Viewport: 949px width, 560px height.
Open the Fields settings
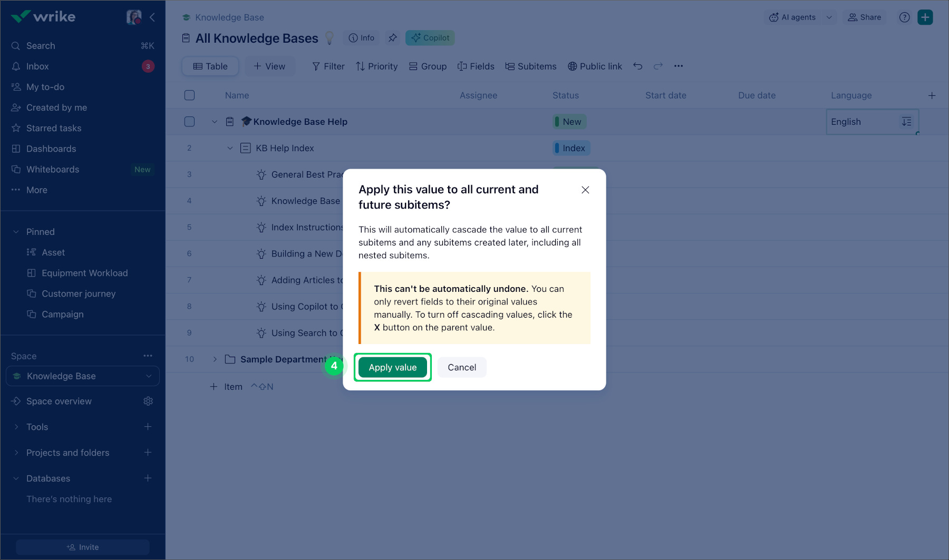click(x=476, y=66)
